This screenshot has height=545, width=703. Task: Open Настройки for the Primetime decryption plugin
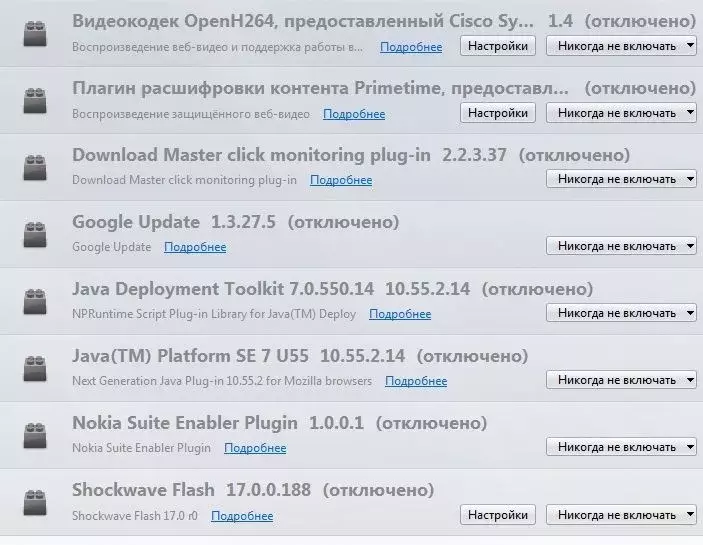(498, 113)
